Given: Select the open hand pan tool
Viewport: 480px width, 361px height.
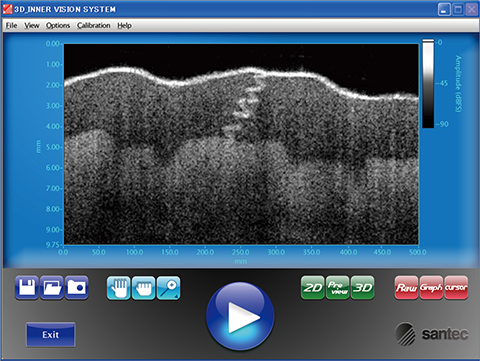Looking at the screenshot, I should pos(119,288).
